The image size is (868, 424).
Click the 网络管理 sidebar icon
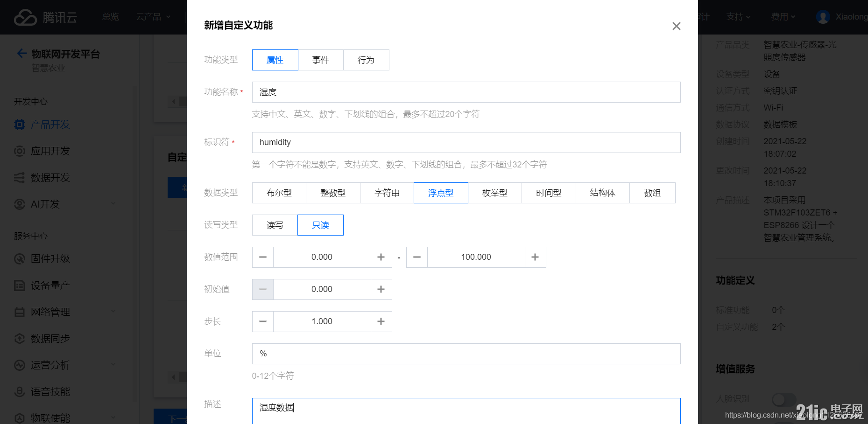(20, 312)
